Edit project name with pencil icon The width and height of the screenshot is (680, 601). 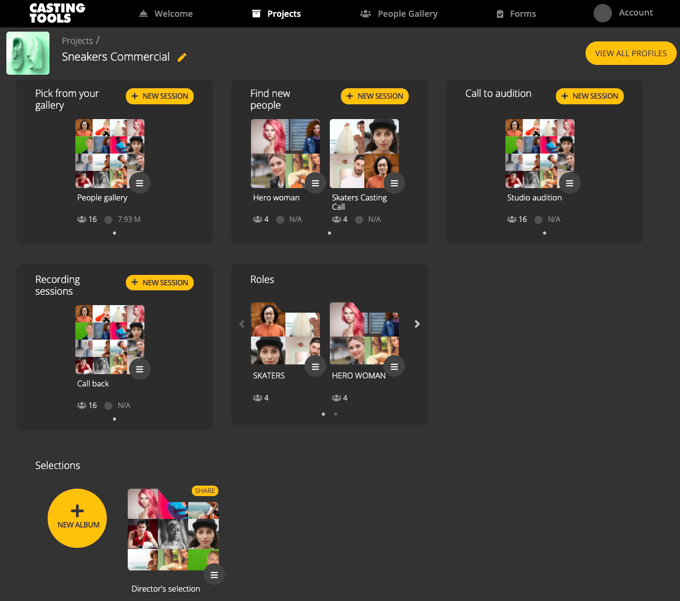point(182,57)
